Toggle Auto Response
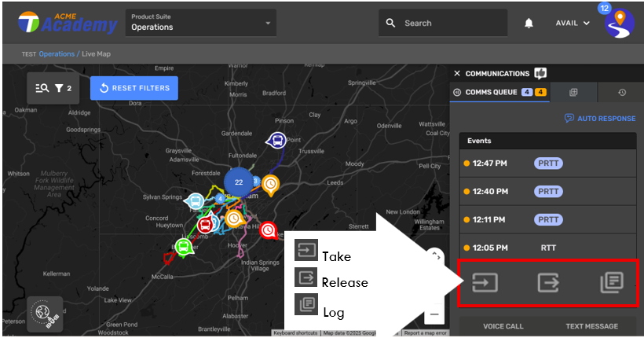 600,119
